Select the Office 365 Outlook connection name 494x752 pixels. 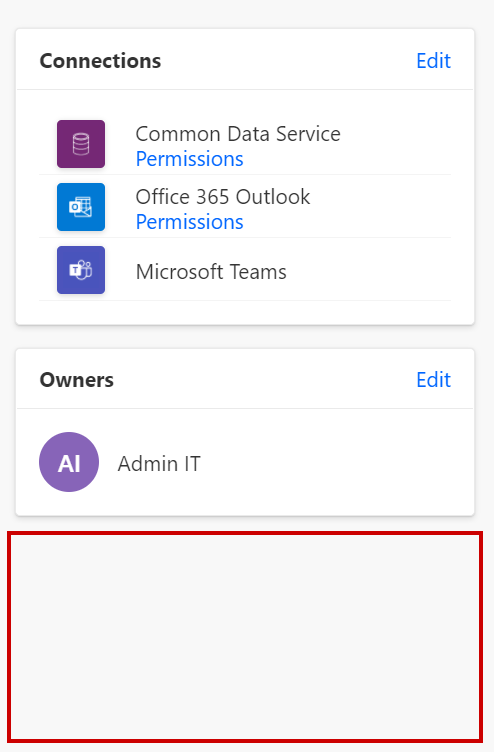223,197
